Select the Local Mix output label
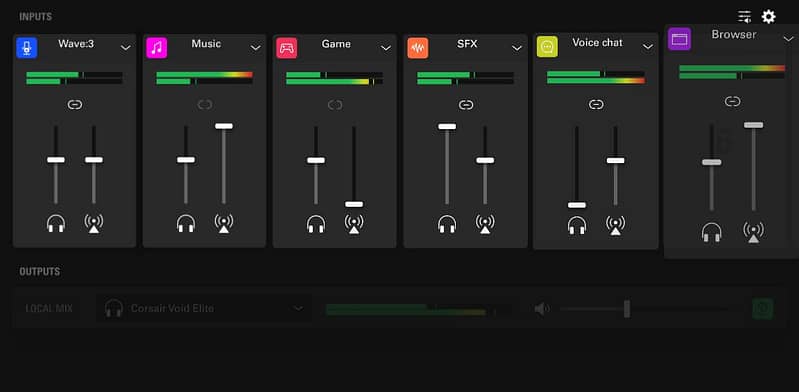The height and width of the screenshot is (392, 799). click(x=49, y=308)
